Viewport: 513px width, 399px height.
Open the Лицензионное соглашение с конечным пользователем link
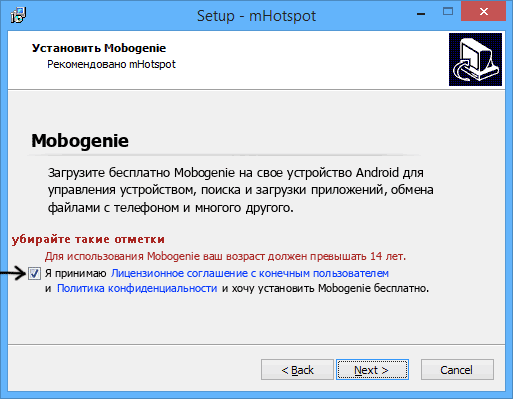pos(250,273)
